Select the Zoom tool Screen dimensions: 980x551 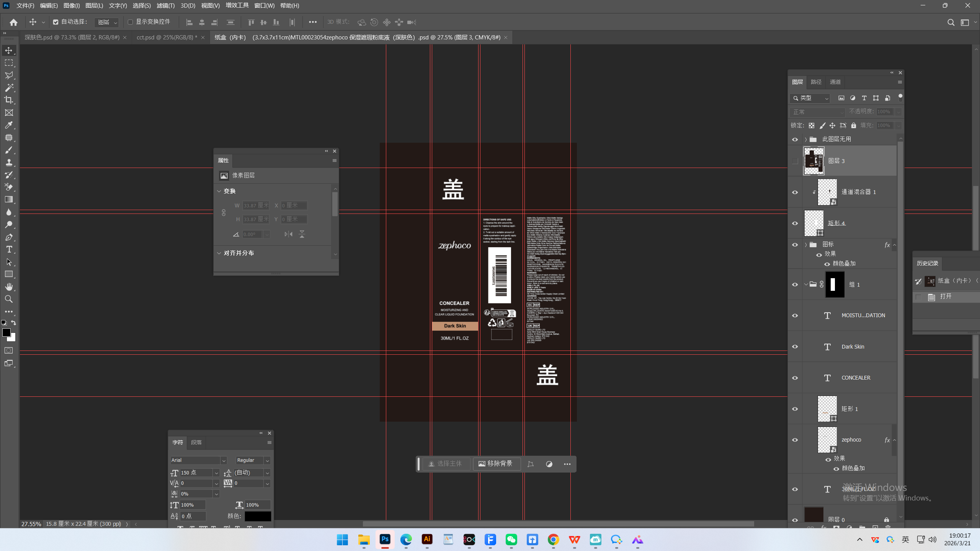[9, 299]
